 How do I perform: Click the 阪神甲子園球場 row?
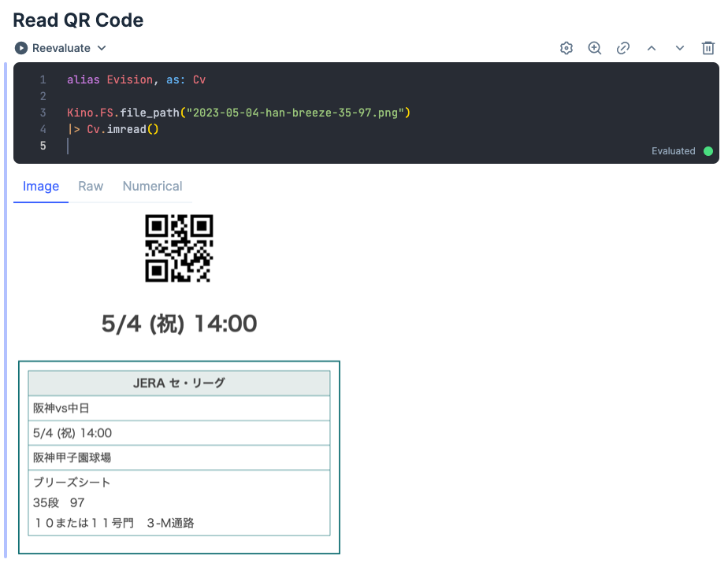(179, 457)
